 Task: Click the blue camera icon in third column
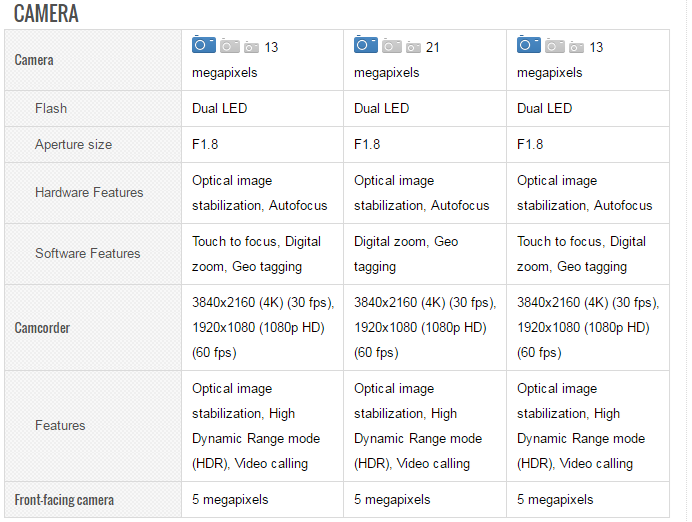pos(529,45)
